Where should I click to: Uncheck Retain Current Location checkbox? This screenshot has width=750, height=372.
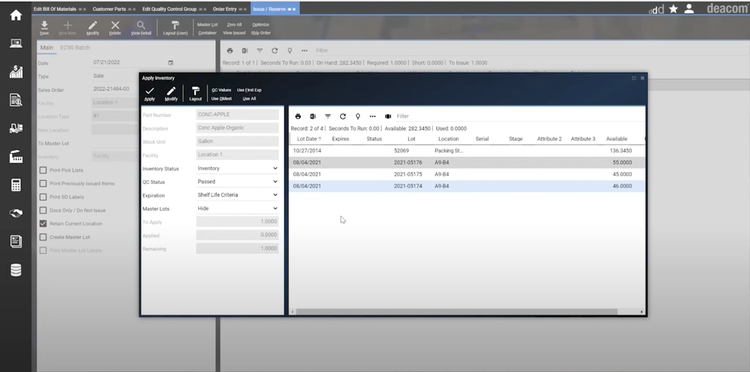[x=44, y=224]
